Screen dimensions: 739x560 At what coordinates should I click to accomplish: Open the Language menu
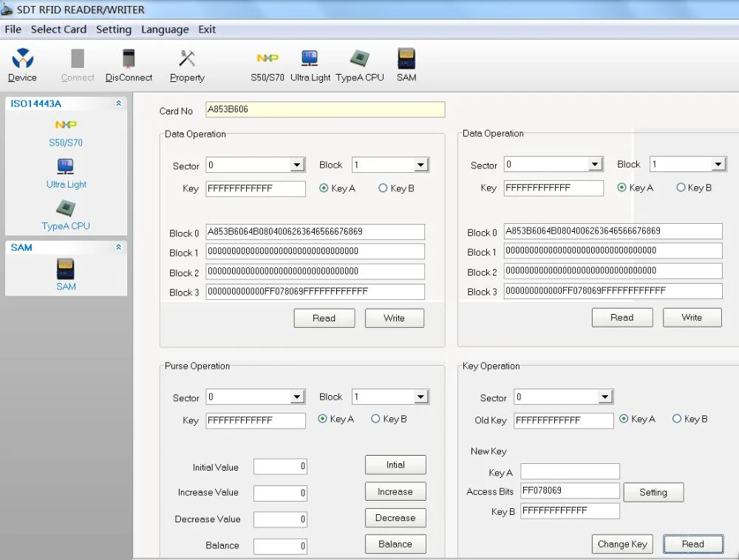pos(165,30)
